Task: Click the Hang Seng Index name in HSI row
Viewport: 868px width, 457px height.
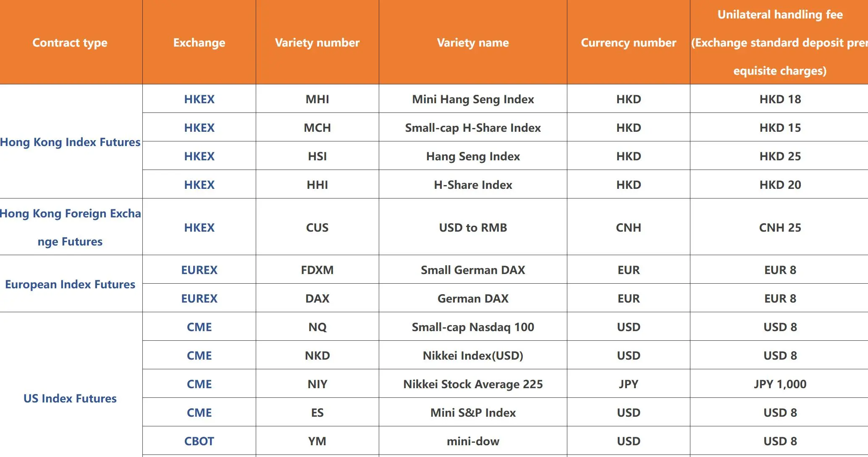Action: point(473,157)
